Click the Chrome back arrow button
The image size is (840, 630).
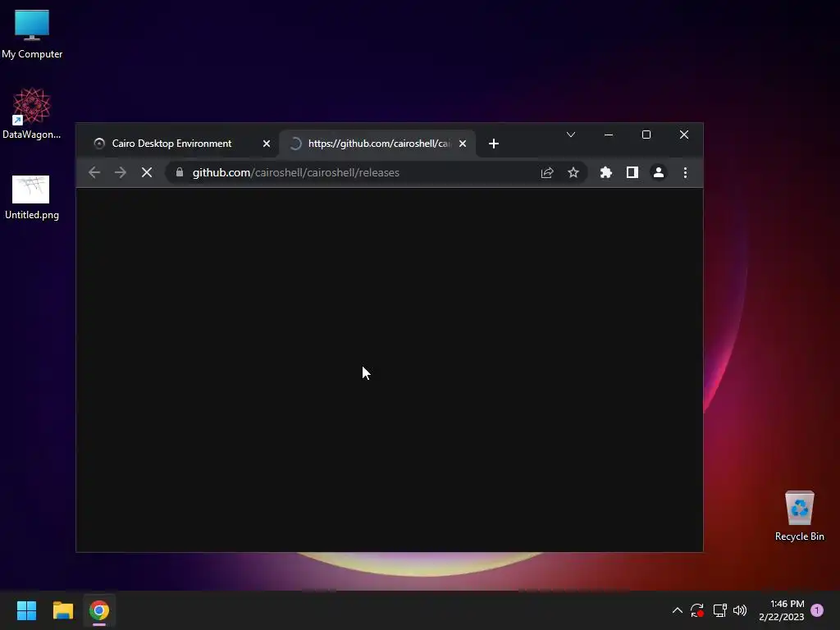coord(94,172)
